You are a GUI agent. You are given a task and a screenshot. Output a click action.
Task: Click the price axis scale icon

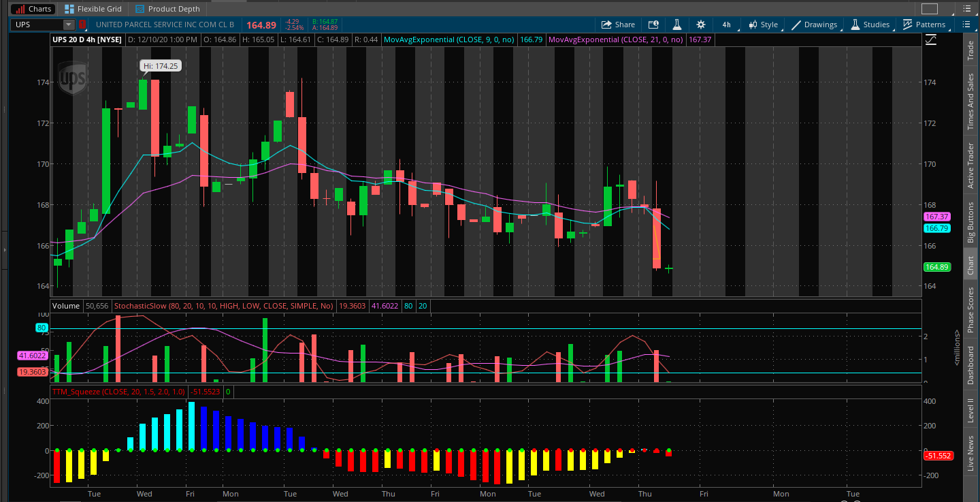pos(931,40)
